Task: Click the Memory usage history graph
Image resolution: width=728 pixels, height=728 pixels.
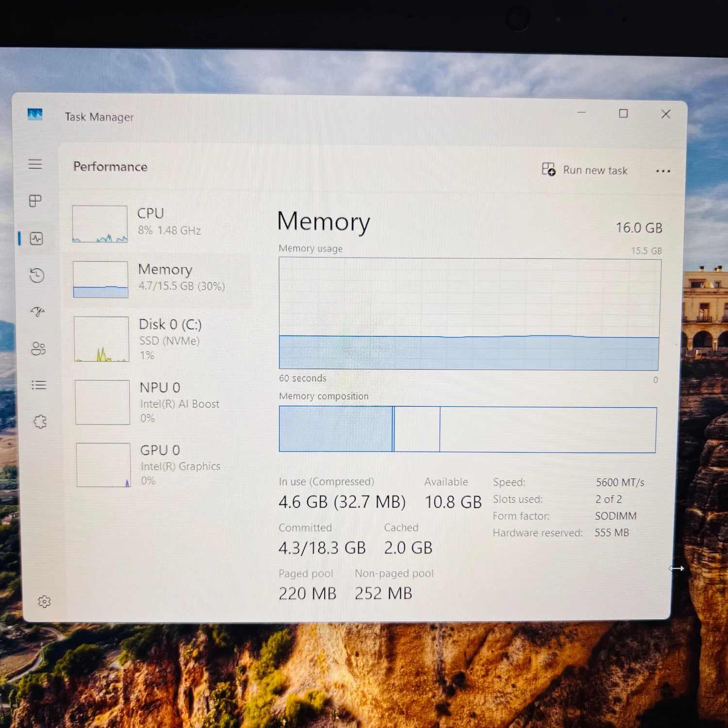Action: click(x=469, y=314)
